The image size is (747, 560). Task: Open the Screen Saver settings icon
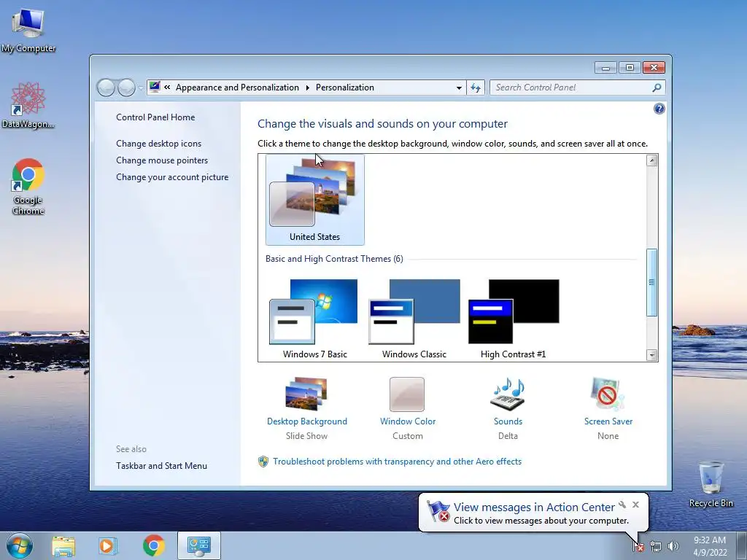pos(608,394)
